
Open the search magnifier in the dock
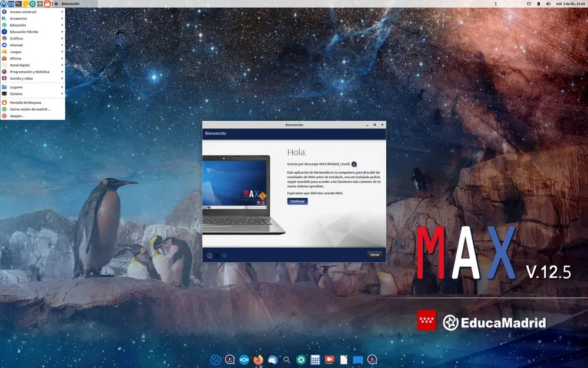286,359
